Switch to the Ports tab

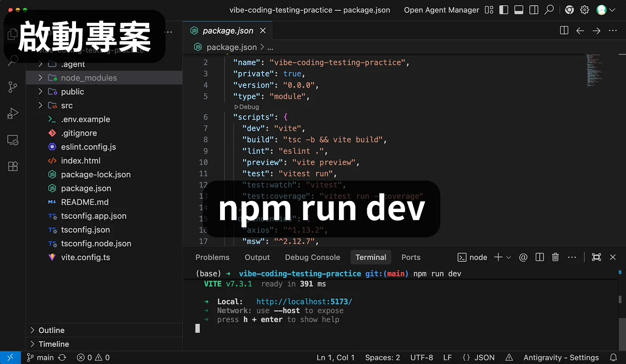[x=411, y=257]
